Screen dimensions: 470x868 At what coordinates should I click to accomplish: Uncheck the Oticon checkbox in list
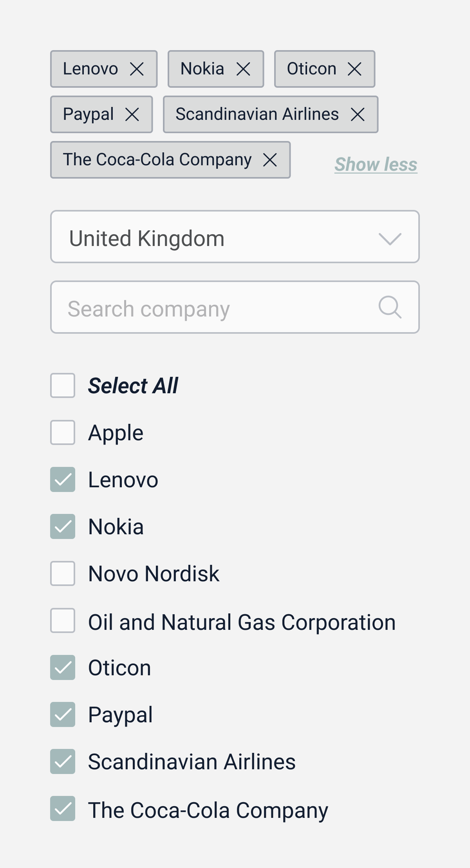point(63,667)
